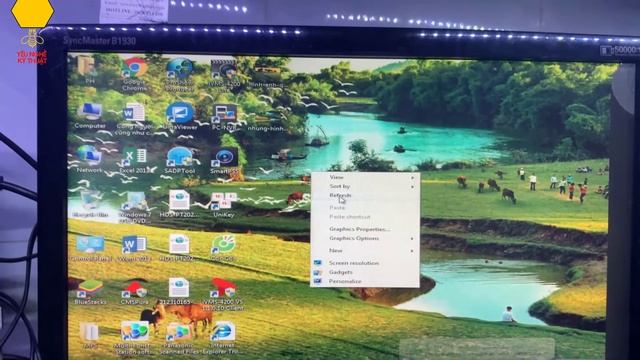Expand the Sort by submenu arrow
This screenshot has height=360, width=640.
412,187
